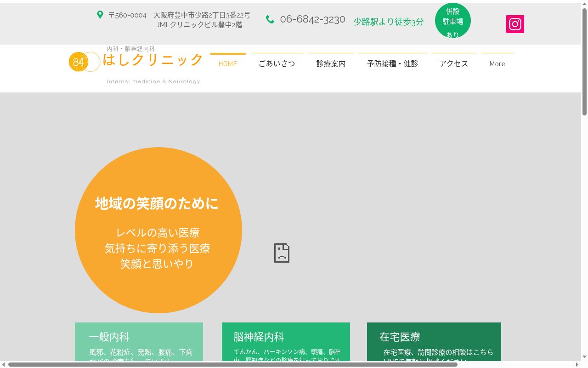This screenshot has height=368, width=588.
Task: Click the horizontal scrollbar thumb
Action: [x=233, y=365]
